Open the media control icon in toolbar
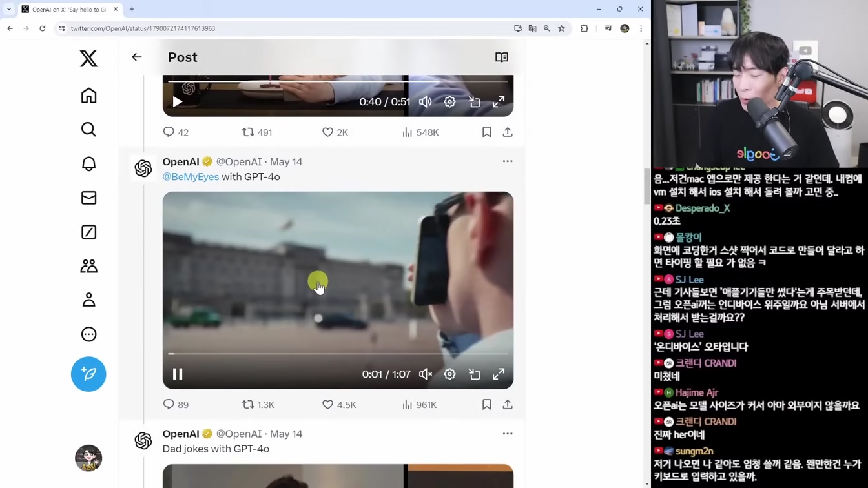The width and height of the screenshot is (868, 488). coord(608,28)
